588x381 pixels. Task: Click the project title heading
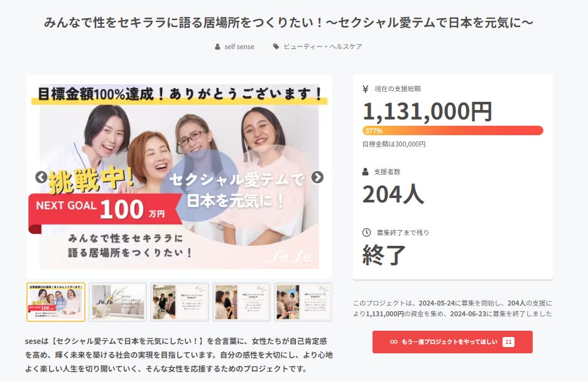tap(289, 23)
